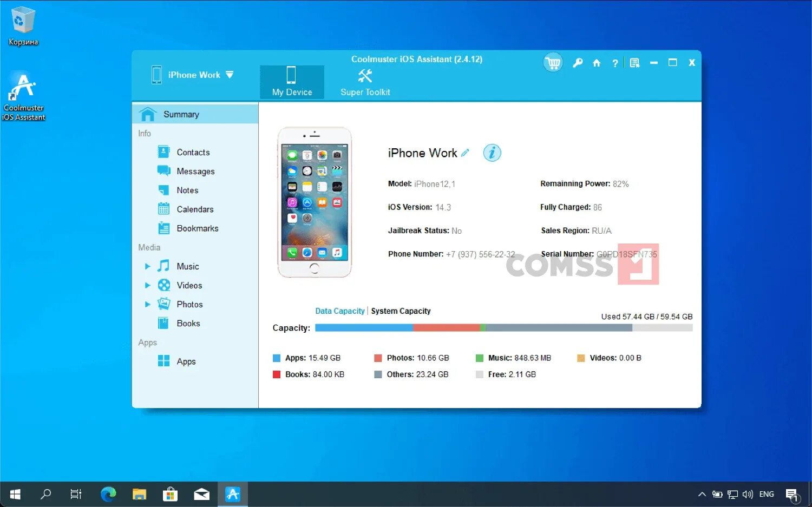The width and height of the screenshot is (812, 507).
Task: Click the battery power tray icon
Action: [717, 494]
